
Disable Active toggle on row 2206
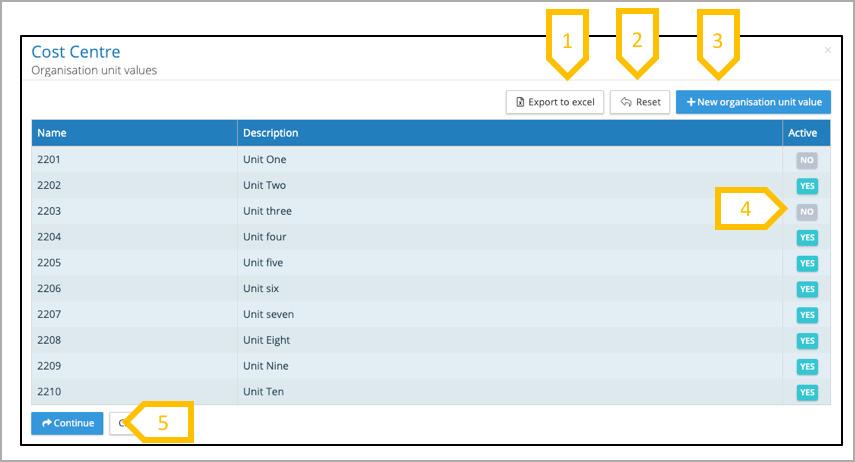(807, 289)
